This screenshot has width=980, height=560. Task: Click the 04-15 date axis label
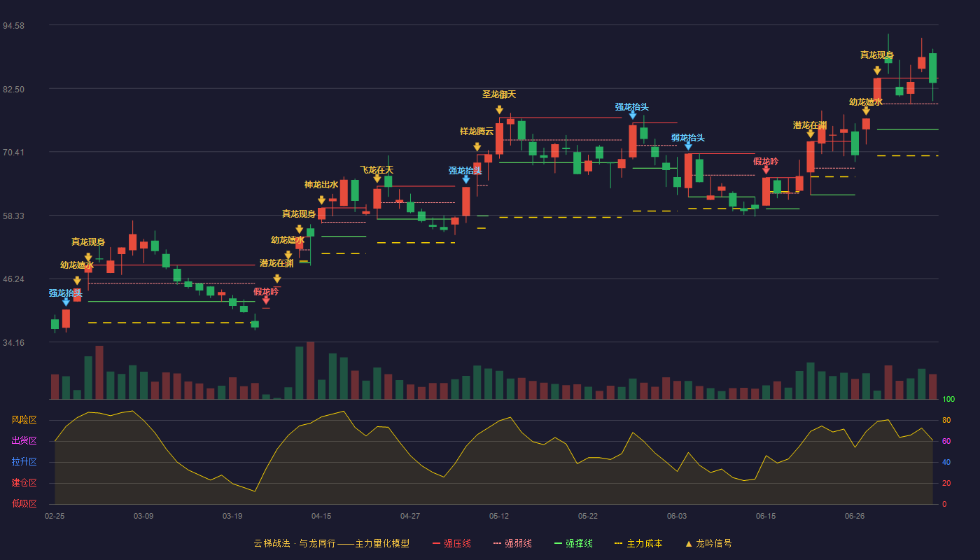pos(321,516)
